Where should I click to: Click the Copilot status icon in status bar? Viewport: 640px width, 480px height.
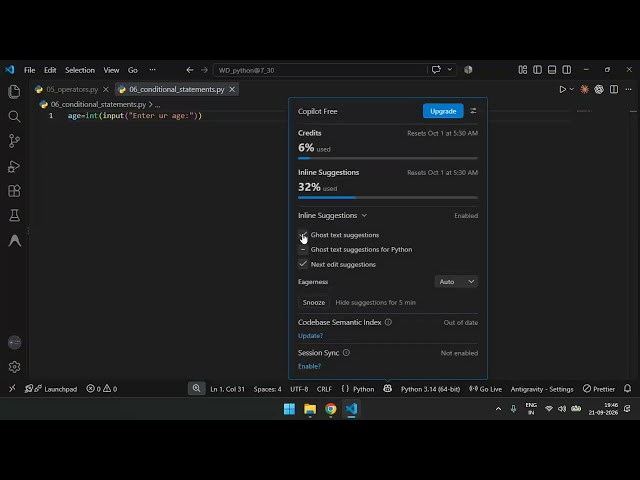click(x=387, y=389)
